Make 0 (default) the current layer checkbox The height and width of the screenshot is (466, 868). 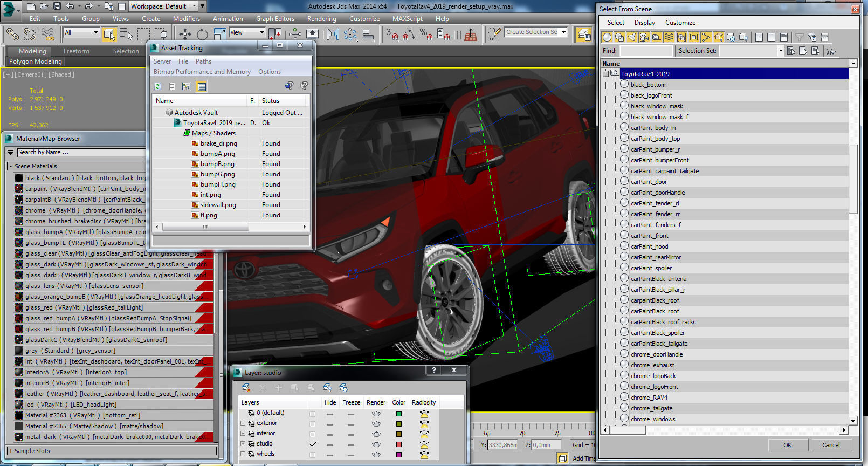[x=312, y=414]
